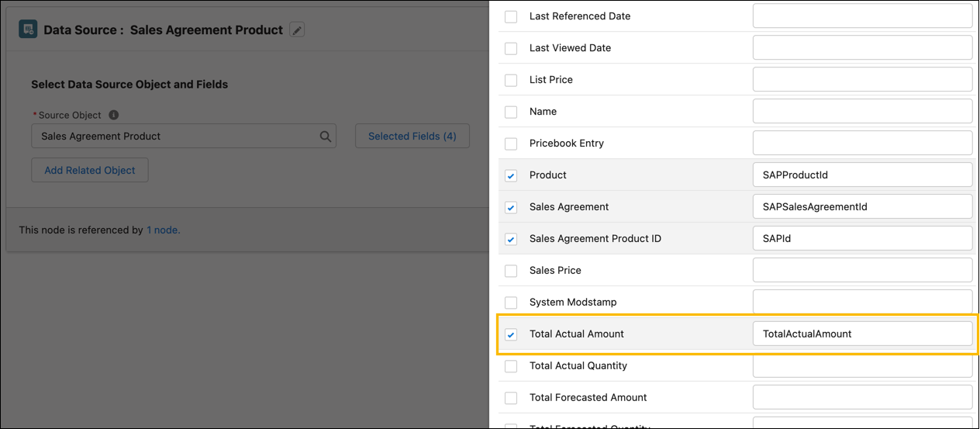Viewport: 980px width, 429px height.
Task: Click the alias field for Total Actual Quantity
Action: point(862,366)
